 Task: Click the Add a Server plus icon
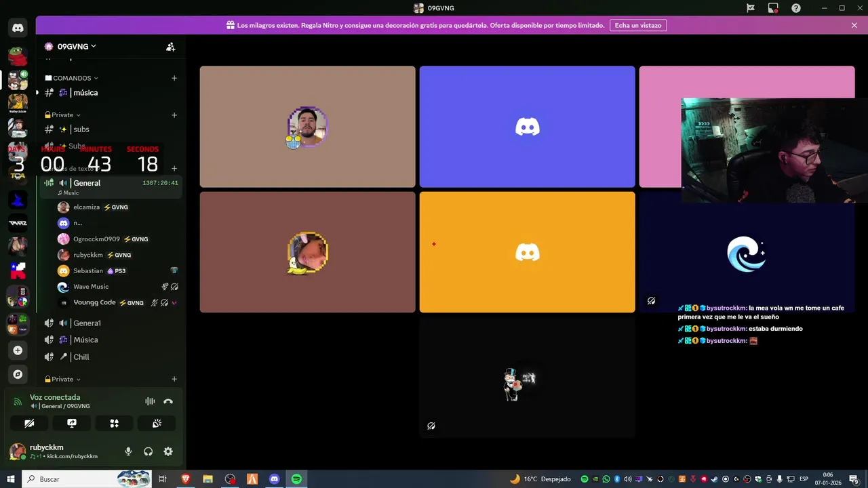(x=18, y=350)
